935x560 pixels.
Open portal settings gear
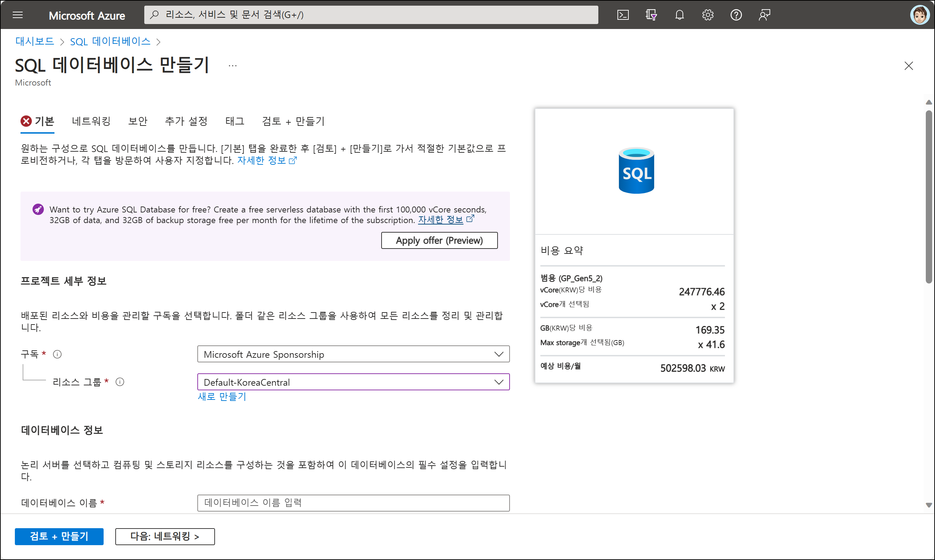[x=708, y=15]
